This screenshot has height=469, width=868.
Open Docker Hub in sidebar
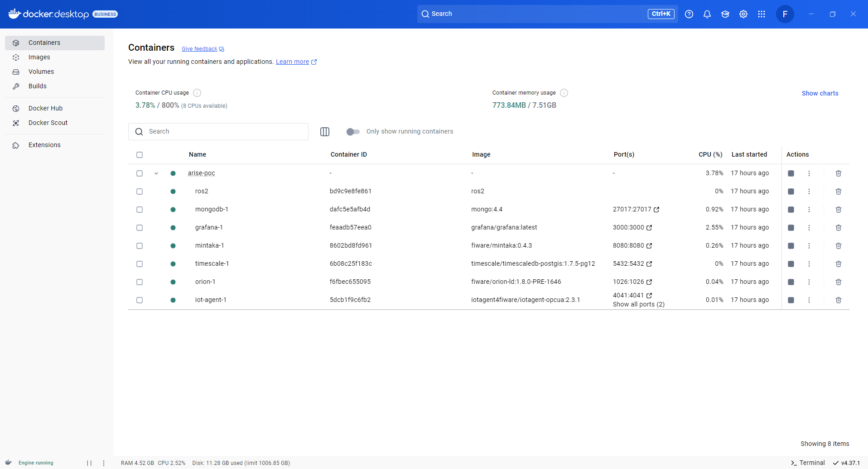pyautogui.click(x=55, y=109)
